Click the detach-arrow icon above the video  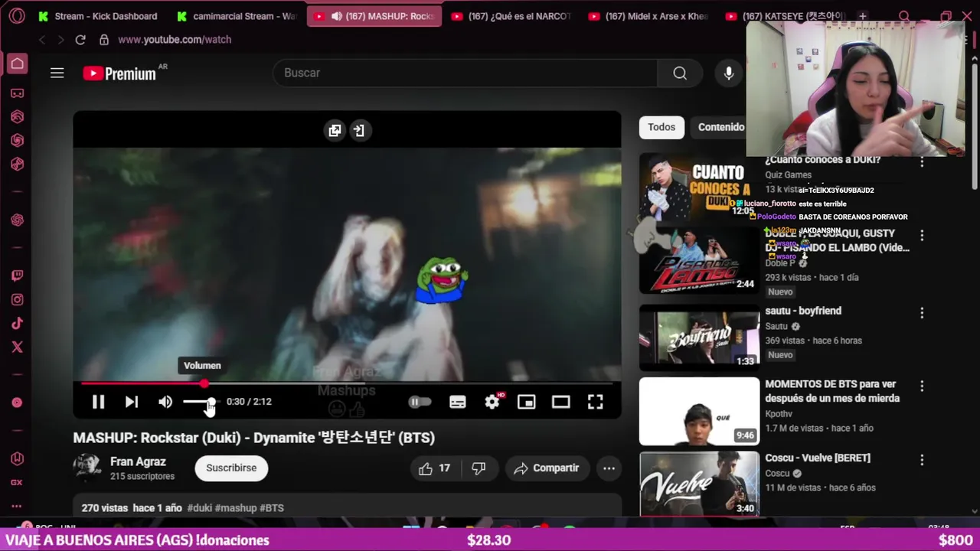click(358, 130)
